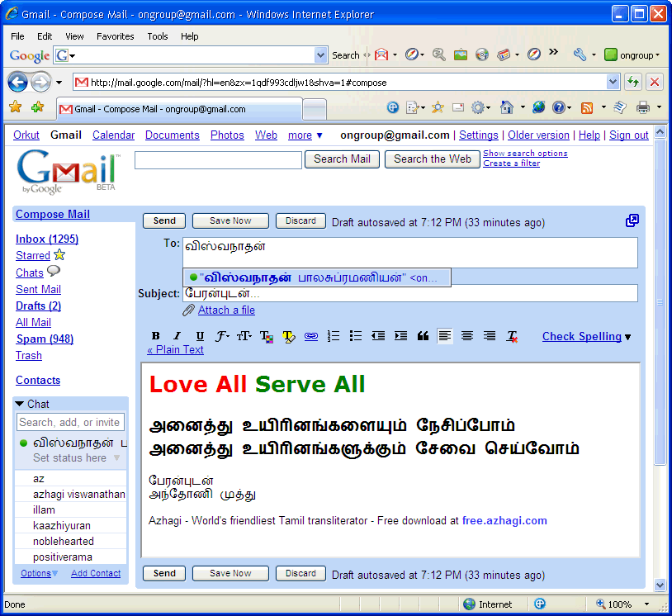Open the Favorites menu
Viewport: 672px width, 616px height.
click(116, 36)
